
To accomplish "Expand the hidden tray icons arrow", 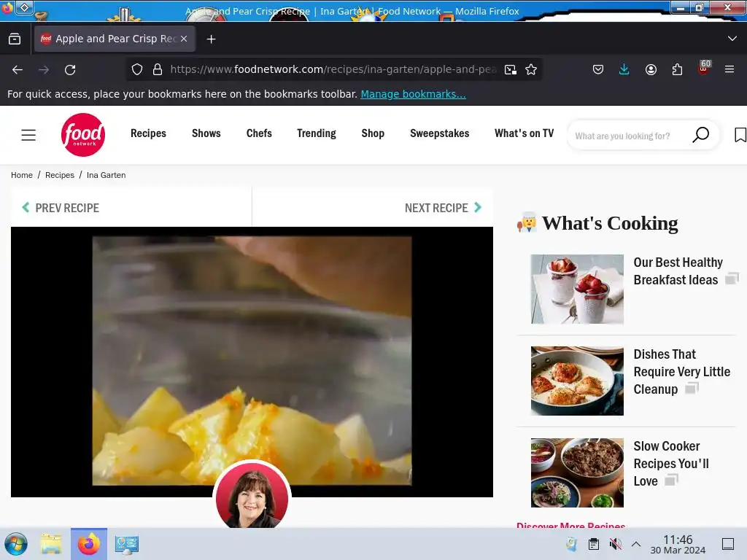I will pos(636,544).
